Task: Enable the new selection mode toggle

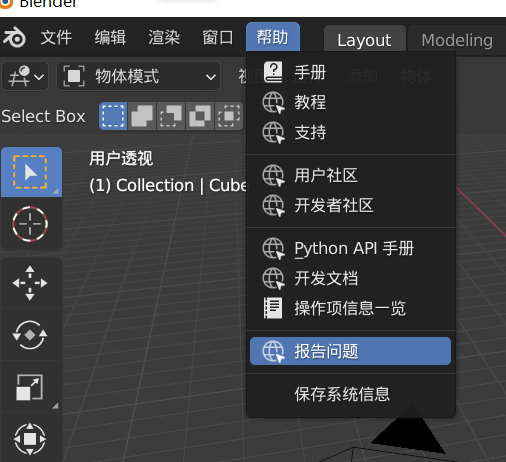Action: pos(113,116)
